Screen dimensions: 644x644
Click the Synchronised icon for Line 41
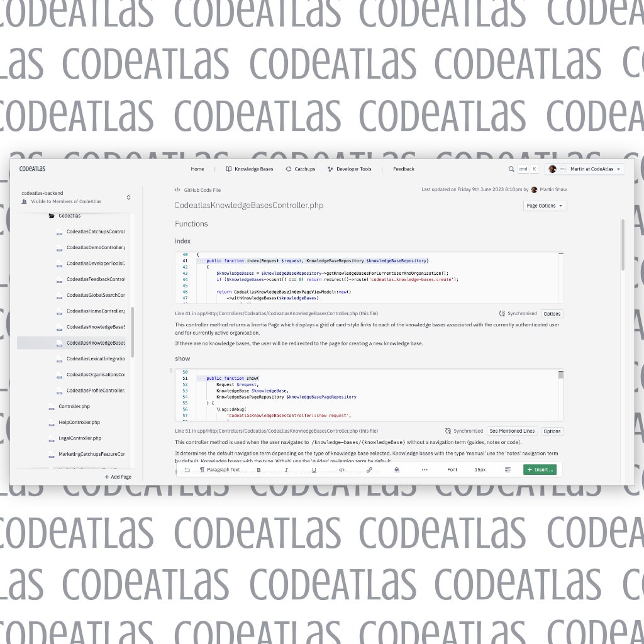pos(502,313)
